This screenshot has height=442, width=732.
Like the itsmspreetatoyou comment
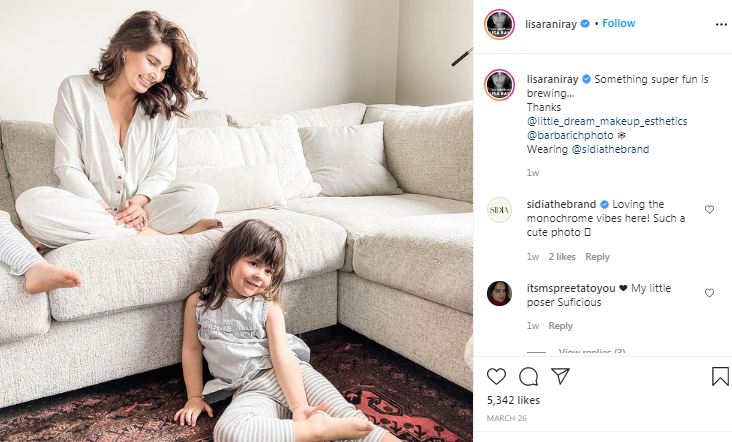click(709, 293)
